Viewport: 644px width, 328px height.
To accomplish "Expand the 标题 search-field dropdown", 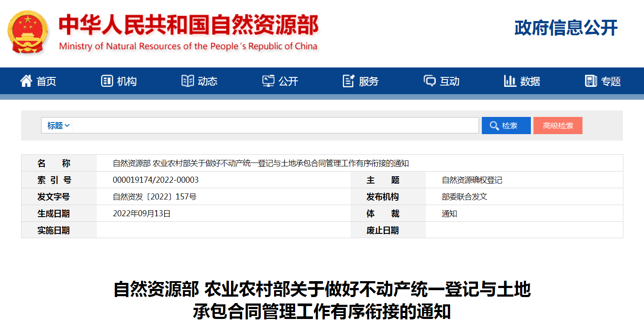I will (x=58, y=126).
